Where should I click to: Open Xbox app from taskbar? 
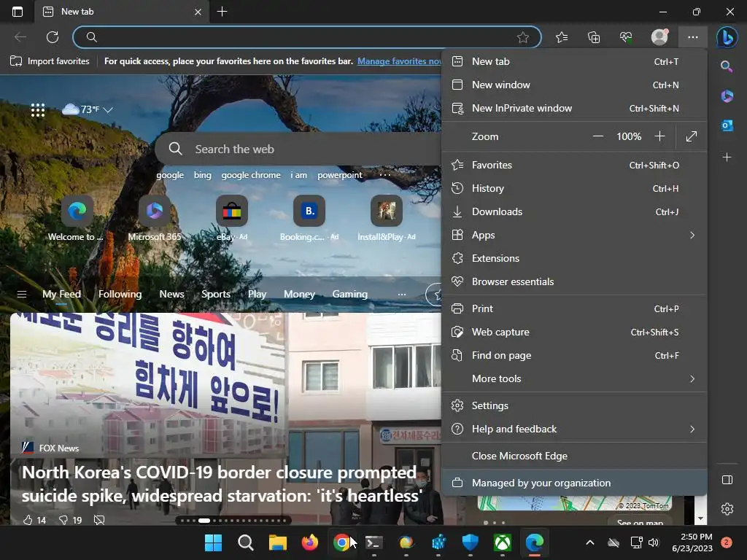pyautogui.click(x=503, y=542)
